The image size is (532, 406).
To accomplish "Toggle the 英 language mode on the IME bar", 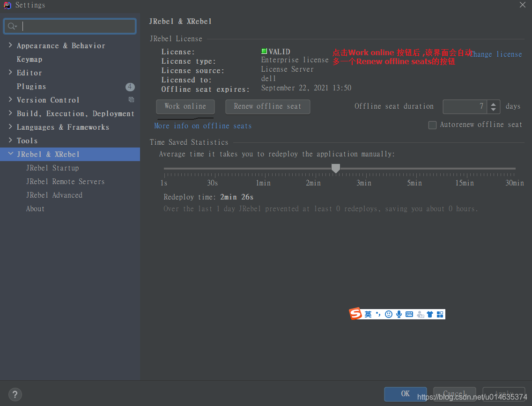I will pos(368,314).
